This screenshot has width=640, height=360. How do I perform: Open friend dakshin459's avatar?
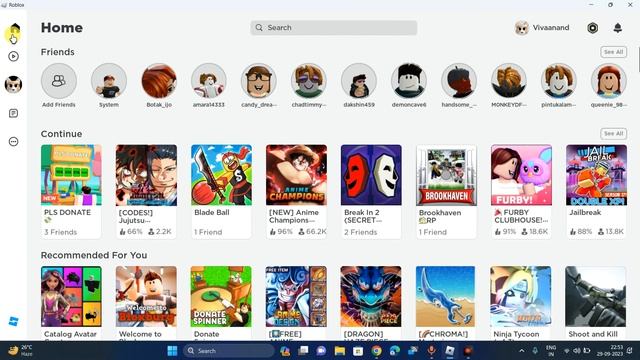pos(359,81)
